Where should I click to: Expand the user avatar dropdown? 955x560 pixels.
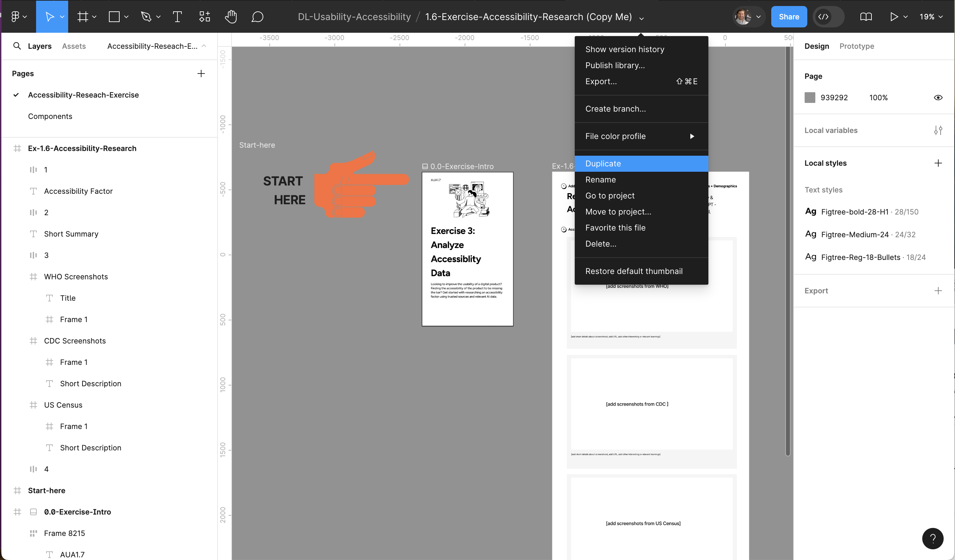[x=758, y=17]
